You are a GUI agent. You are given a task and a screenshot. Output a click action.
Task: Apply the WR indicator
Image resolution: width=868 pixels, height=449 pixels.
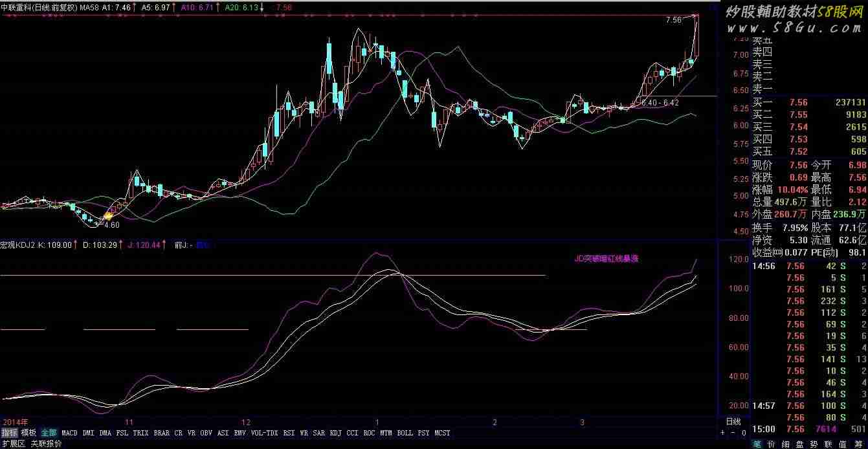(x=304, y=433)
